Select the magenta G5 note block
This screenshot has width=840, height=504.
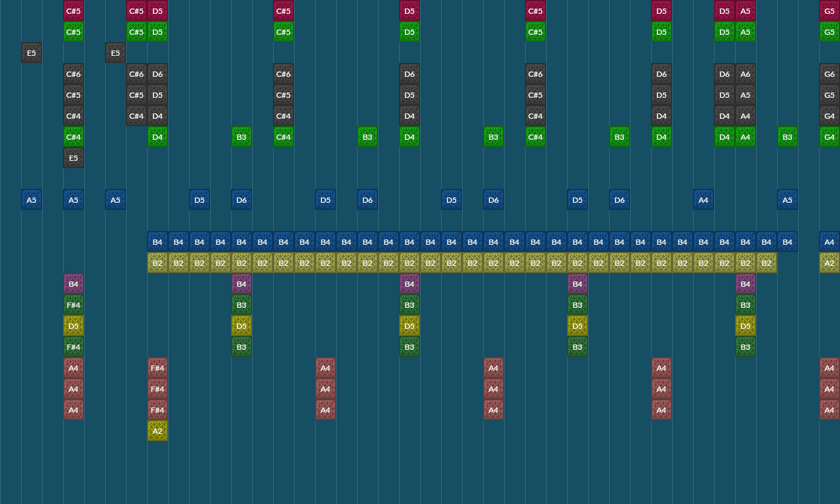click(x=829, y=10)
